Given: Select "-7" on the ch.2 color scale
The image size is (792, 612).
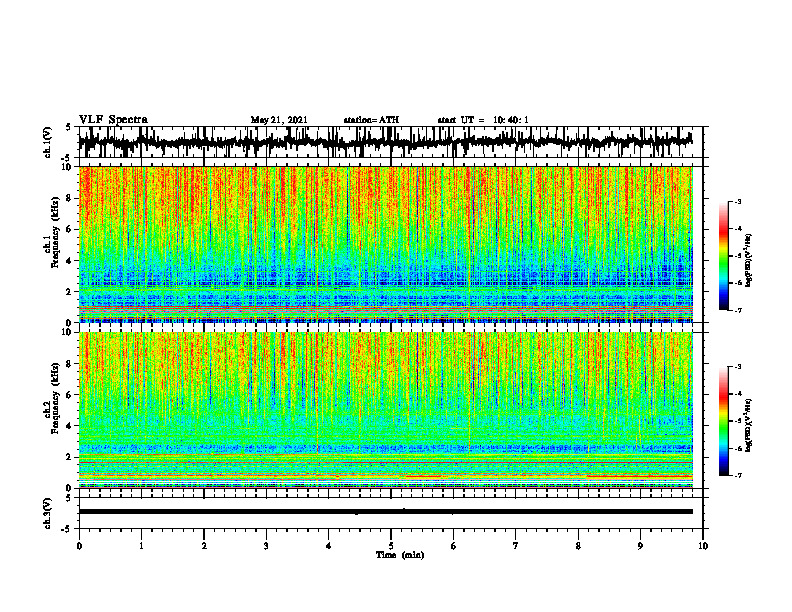Looking at the screenshot, I should [738, 476].
